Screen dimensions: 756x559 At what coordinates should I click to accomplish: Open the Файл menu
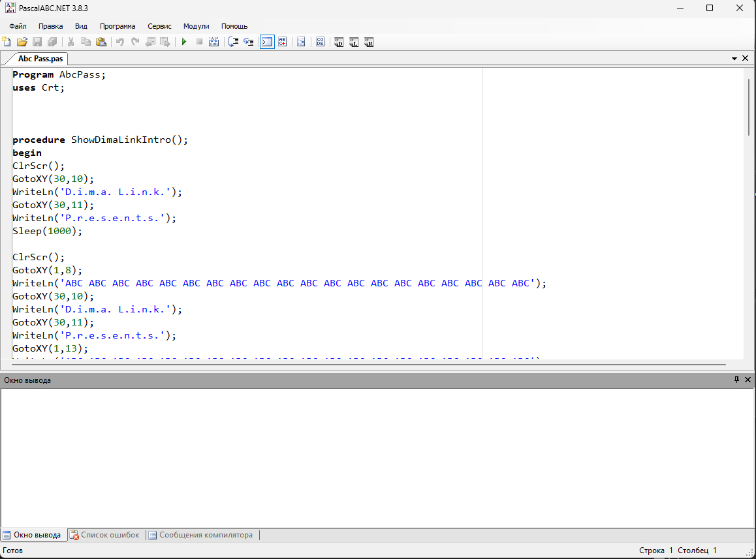tap(18, 26)
